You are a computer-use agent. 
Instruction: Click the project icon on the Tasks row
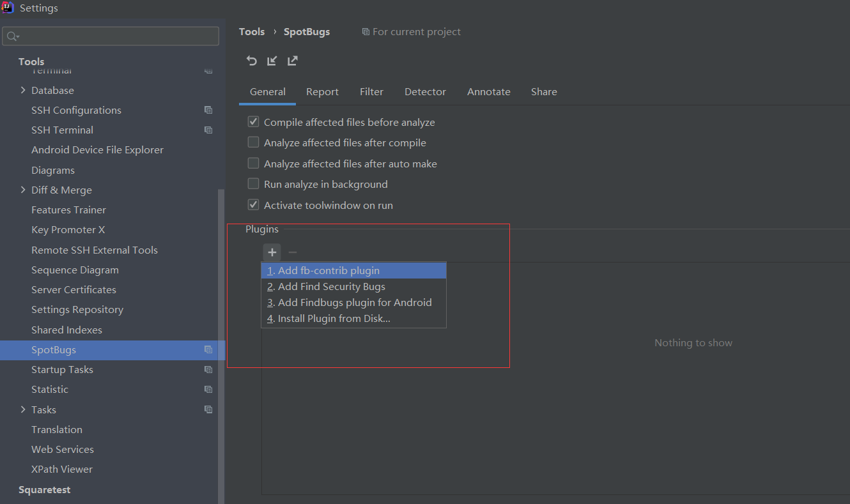(x=208, y=409)
